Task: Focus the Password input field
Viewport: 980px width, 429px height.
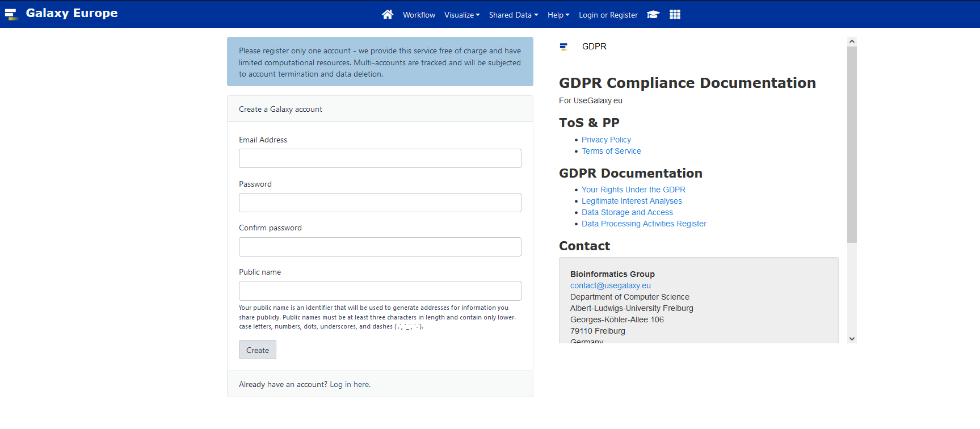Action: [380, 203]
